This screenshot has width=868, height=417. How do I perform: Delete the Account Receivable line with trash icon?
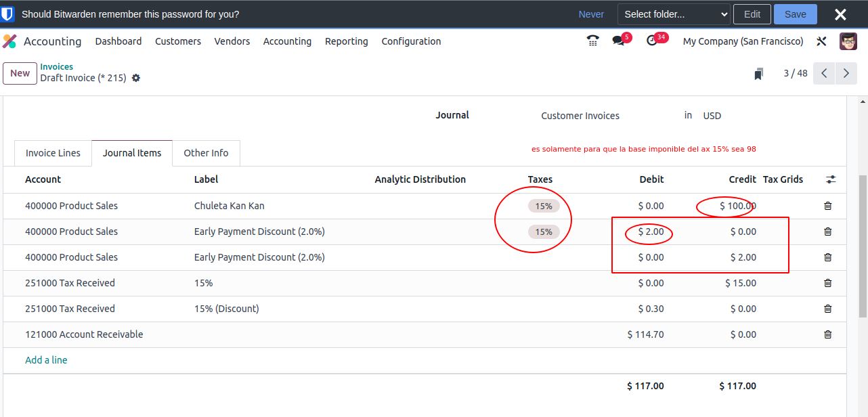(x=827, y=334)
